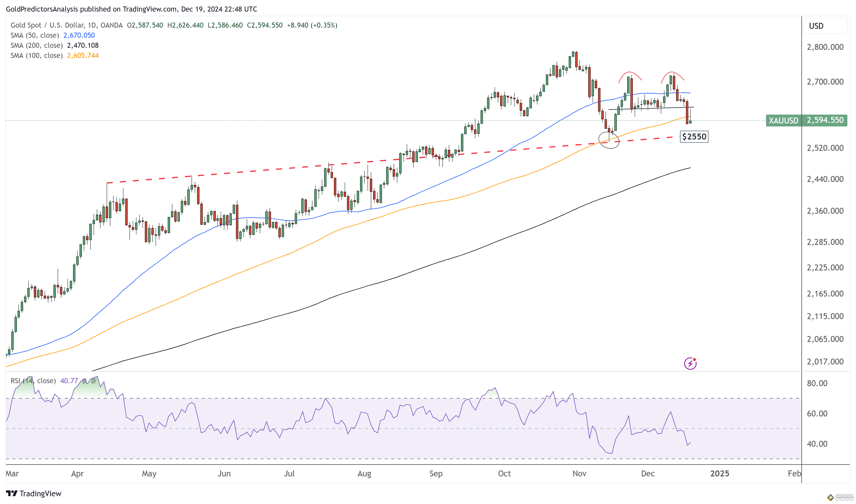
Task: Click the circle annotation near November low
Action: click(x=609, y=140)
